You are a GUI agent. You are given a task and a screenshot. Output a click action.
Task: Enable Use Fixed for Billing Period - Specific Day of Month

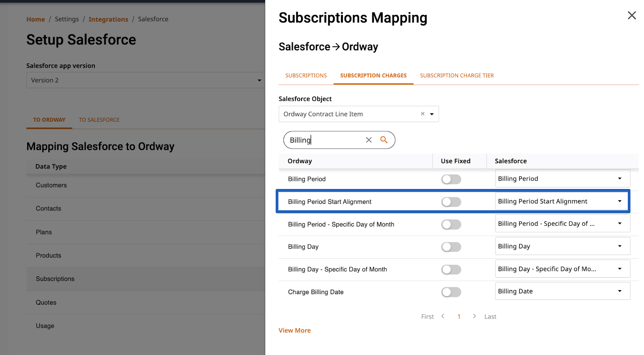[x=451, y=224]
